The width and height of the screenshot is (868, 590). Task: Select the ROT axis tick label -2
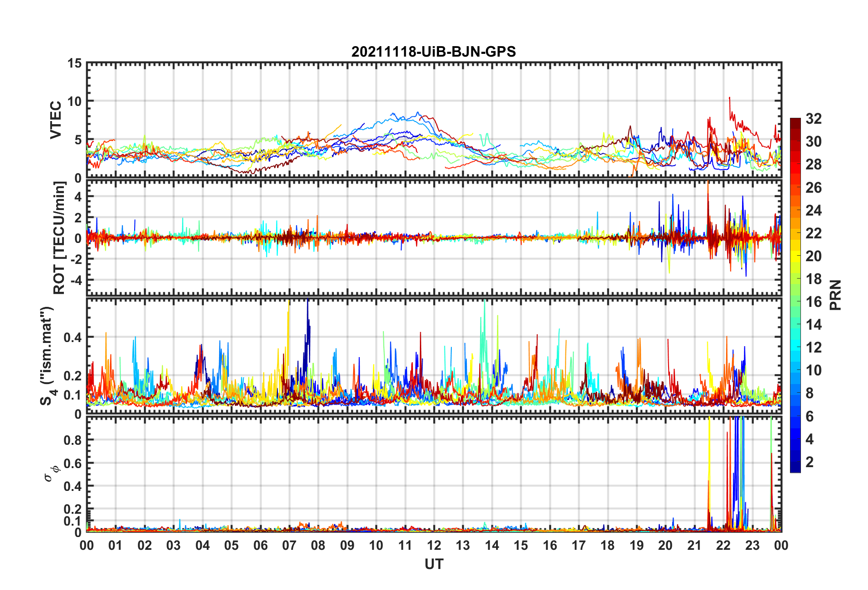(x=75, y=259)
